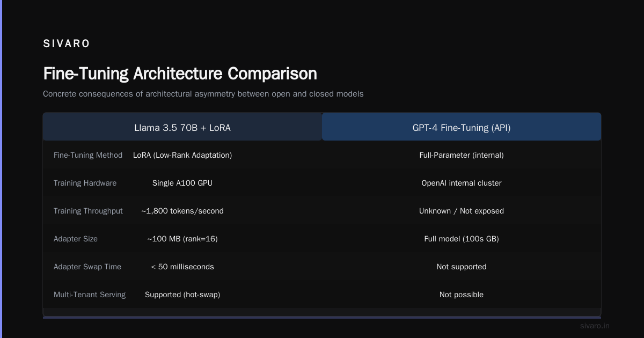
Task: Click the Fine-Tuning Method row label
Action: tap(88, 155)
